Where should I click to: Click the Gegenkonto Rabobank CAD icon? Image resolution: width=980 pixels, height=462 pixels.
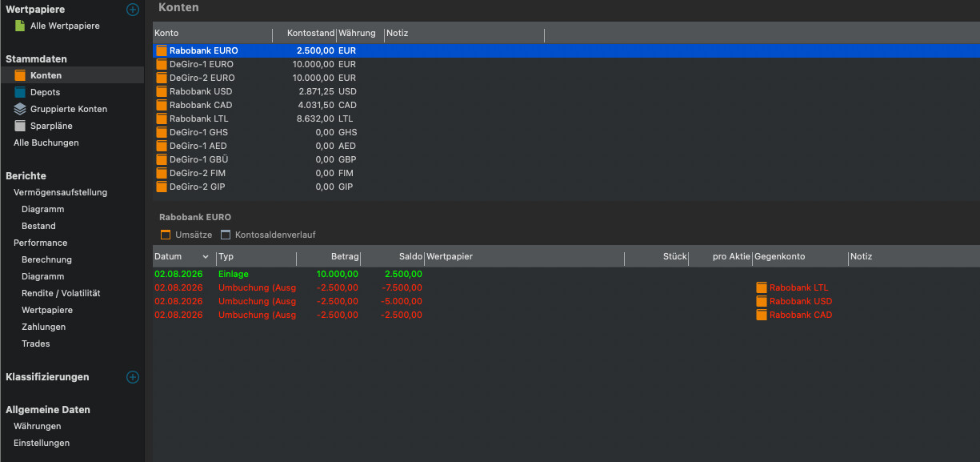[762, 315]
